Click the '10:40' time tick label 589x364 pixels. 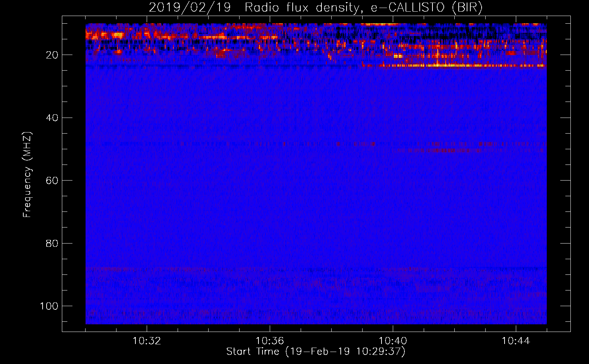[393, 341]
